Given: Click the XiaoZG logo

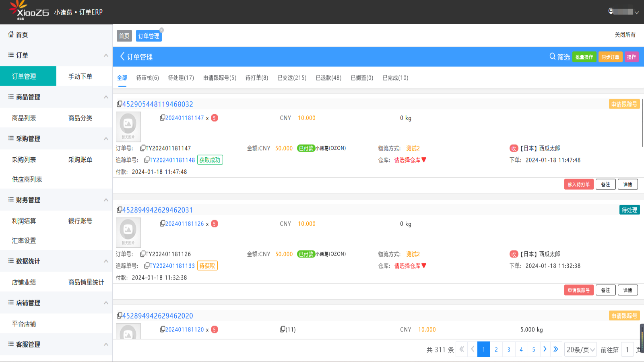Looking at the screenshot, I should coord(29,10).
